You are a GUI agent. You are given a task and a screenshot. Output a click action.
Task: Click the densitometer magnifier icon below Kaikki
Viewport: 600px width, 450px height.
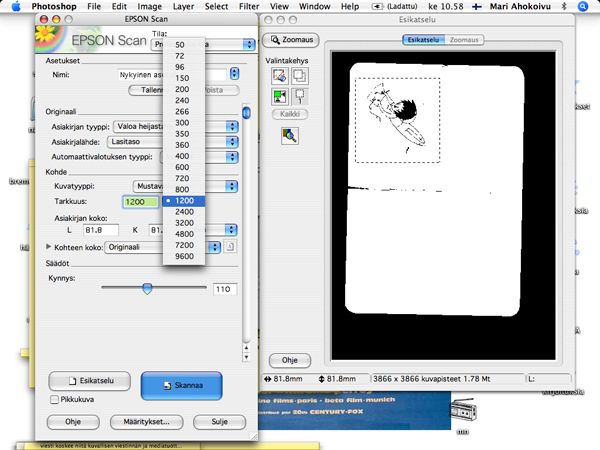pyautogui.click(x=290, y=135)
